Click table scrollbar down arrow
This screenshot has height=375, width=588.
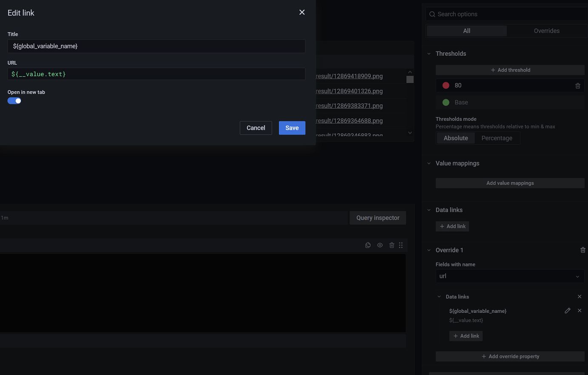click(410, 133)
